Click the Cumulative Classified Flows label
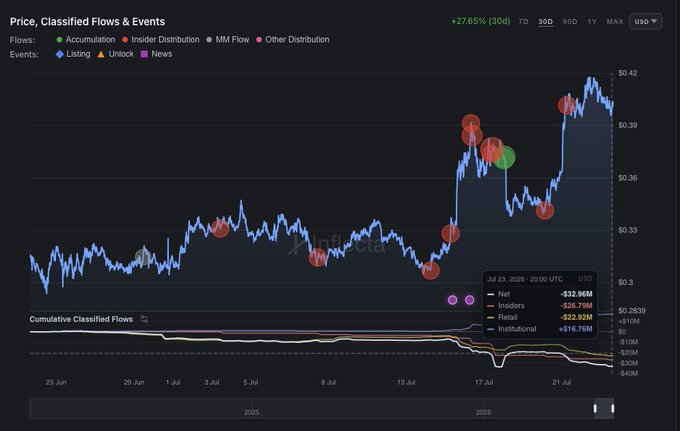The image size is (680, 431). tap(81, 319)
